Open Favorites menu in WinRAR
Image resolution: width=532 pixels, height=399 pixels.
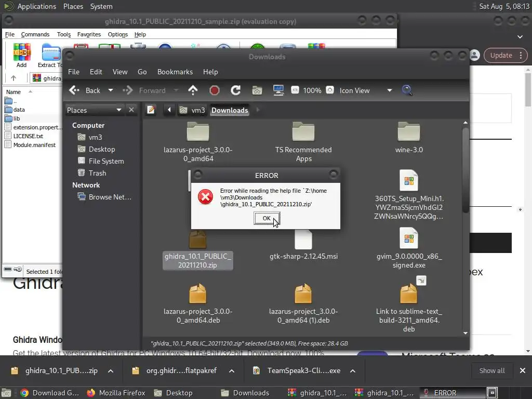pos(89,34)
